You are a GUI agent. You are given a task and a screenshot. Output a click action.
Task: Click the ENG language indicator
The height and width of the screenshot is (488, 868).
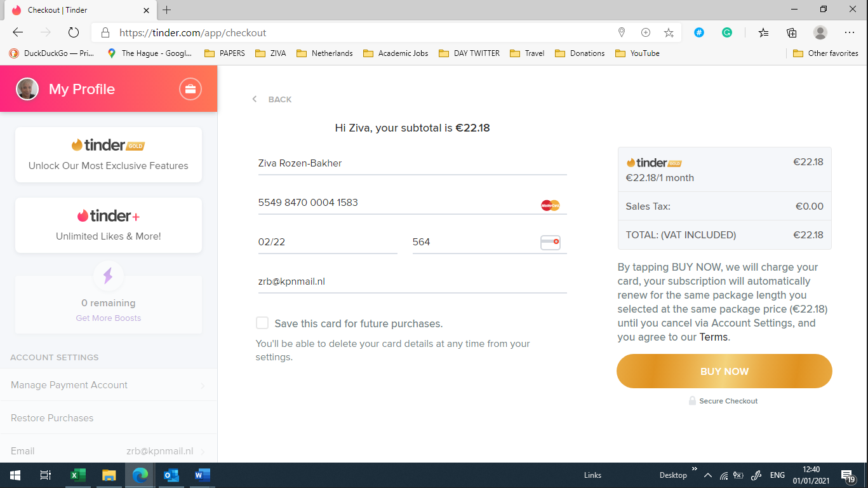click(777, 475)
